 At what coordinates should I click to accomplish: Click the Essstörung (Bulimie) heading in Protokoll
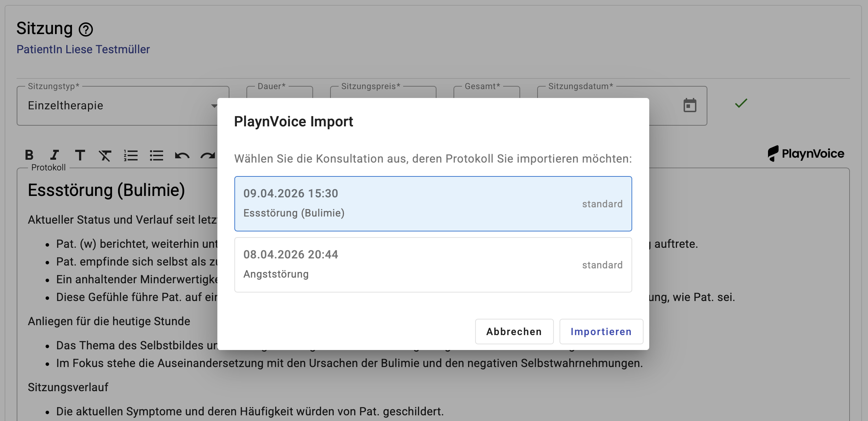[106, 190]
